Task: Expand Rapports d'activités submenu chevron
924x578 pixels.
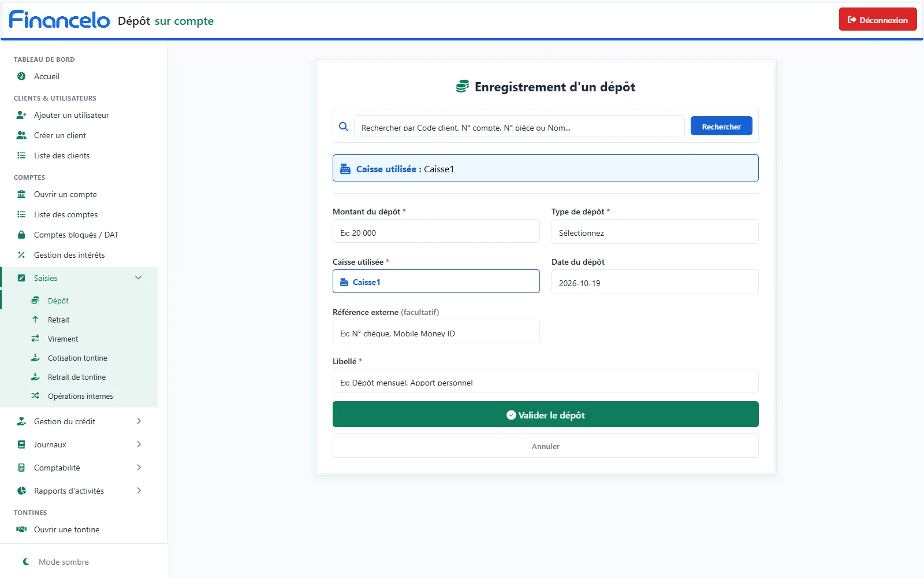Action: click(x=139, y=491)
